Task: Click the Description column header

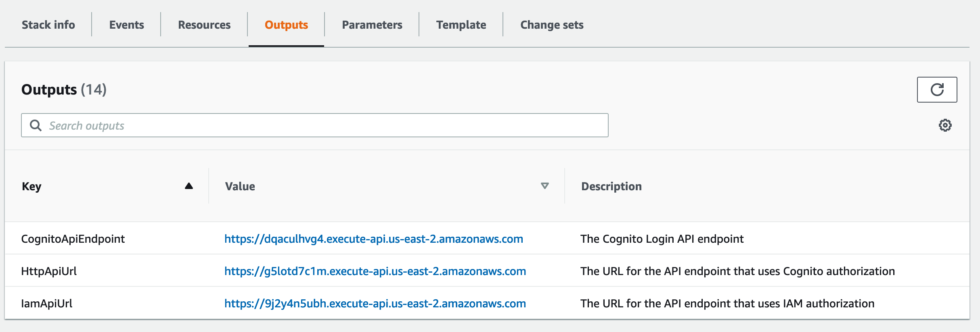Action: [611, 186]
